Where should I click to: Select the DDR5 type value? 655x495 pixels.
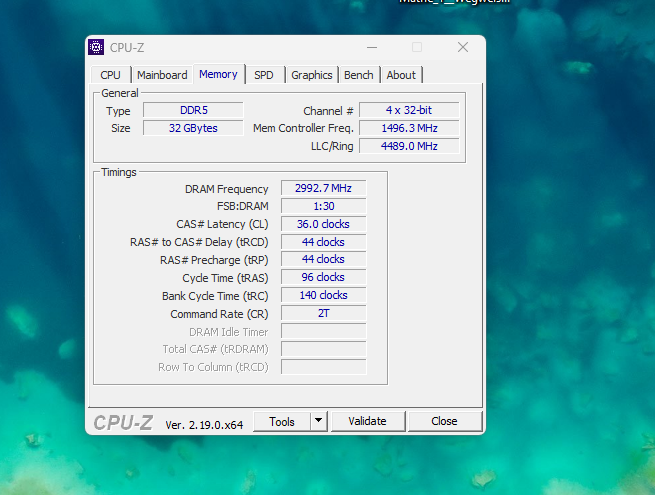tap(193, 110)
